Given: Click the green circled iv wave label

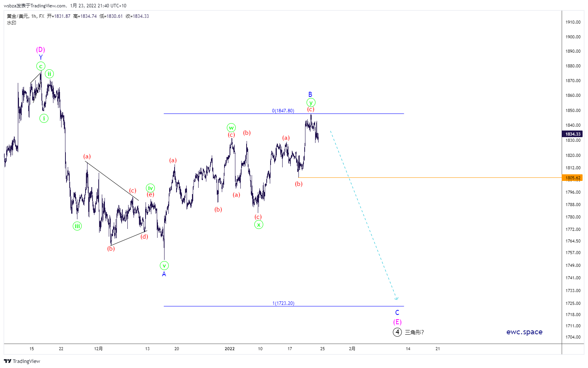Looking at the screenshot, I should point(151,188).
